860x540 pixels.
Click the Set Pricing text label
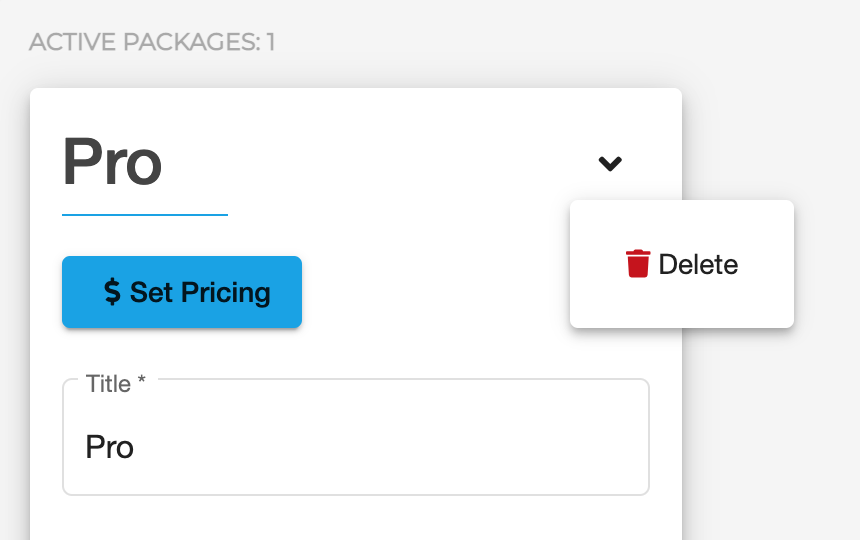pos(200,292)
